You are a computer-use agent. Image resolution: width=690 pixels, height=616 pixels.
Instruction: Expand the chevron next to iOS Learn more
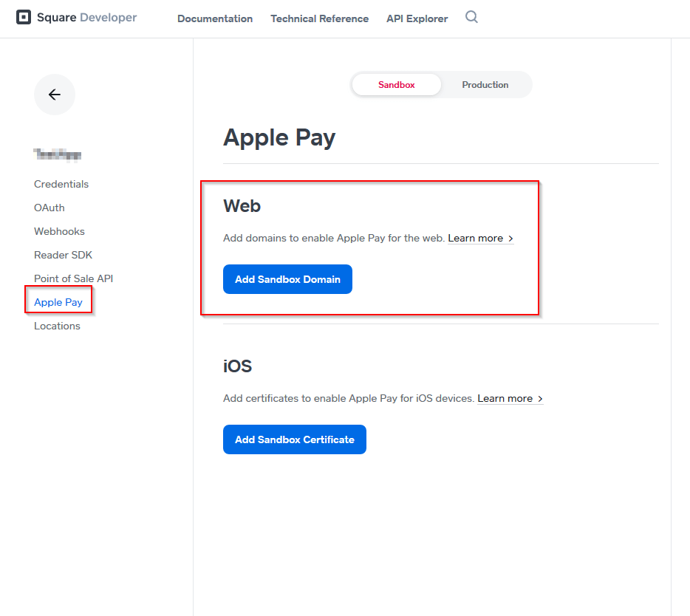pyautogui.click(x=541, y=399)
